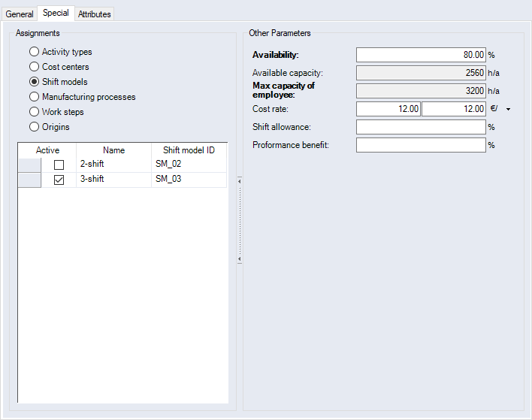
Task: Open the Attributes tab
Action: coord(95,14)
